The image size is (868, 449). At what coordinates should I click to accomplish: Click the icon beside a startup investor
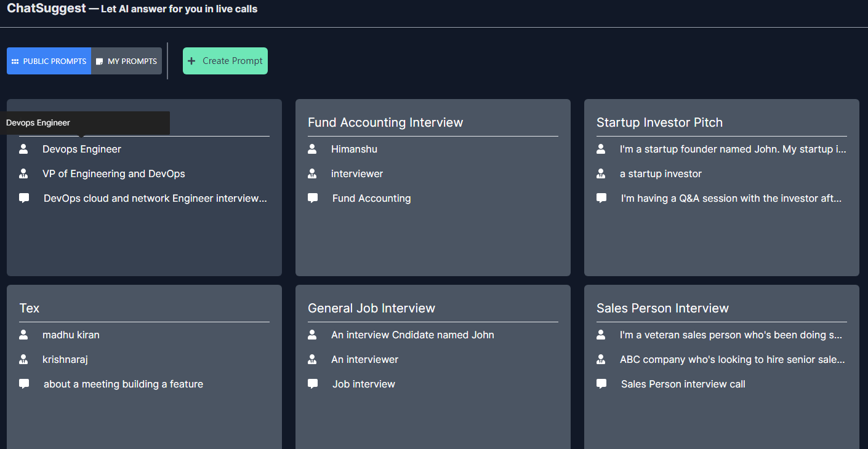(x=601, y=173)
